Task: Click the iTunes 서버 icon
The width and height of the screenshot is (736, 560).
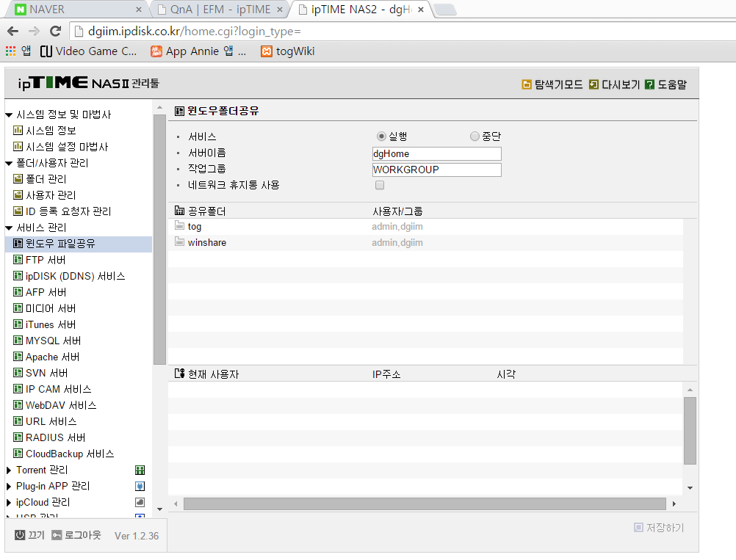Action: [18, 324]
